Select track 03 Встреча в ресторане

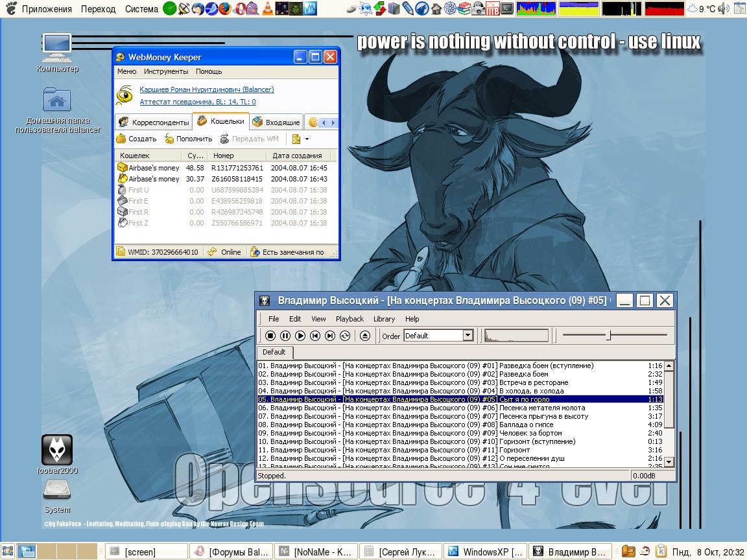(x=460, y=382)
